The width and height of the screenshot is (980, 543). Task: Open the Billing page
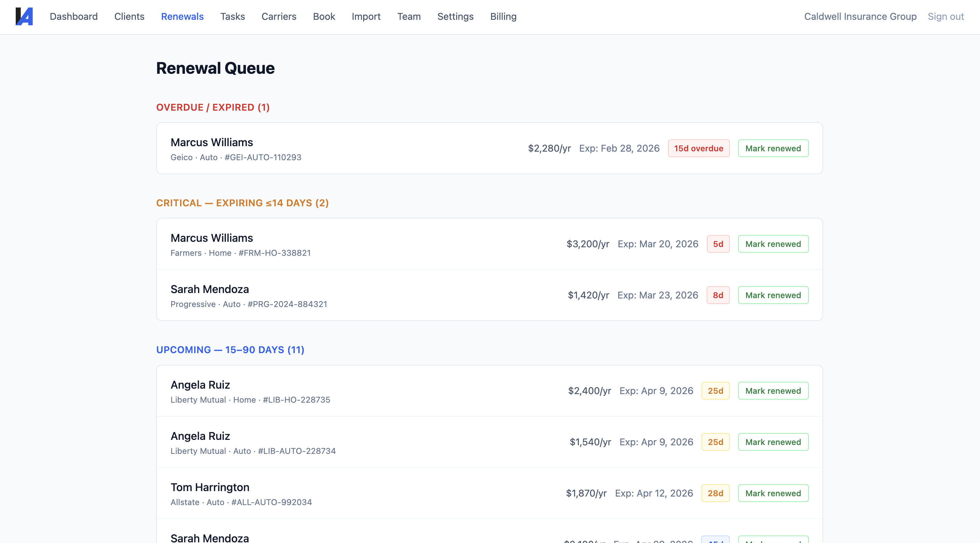coord(503,16)
